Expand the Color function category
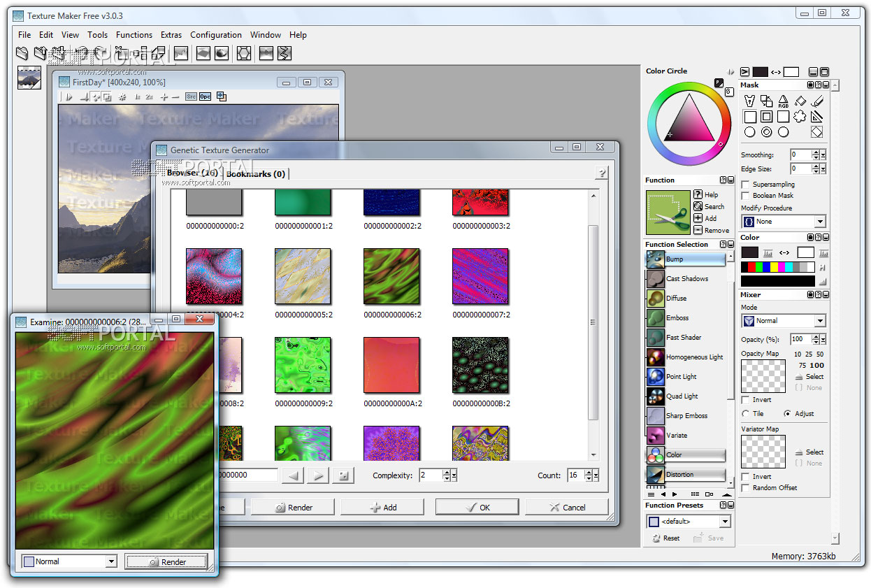 click(686, 455)
